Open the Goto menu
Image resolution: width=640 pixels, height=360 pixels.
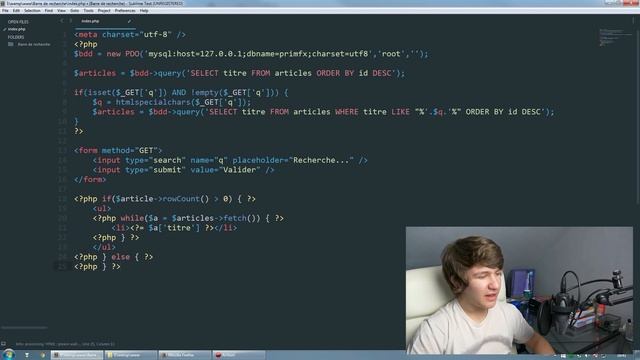[75, 11]
